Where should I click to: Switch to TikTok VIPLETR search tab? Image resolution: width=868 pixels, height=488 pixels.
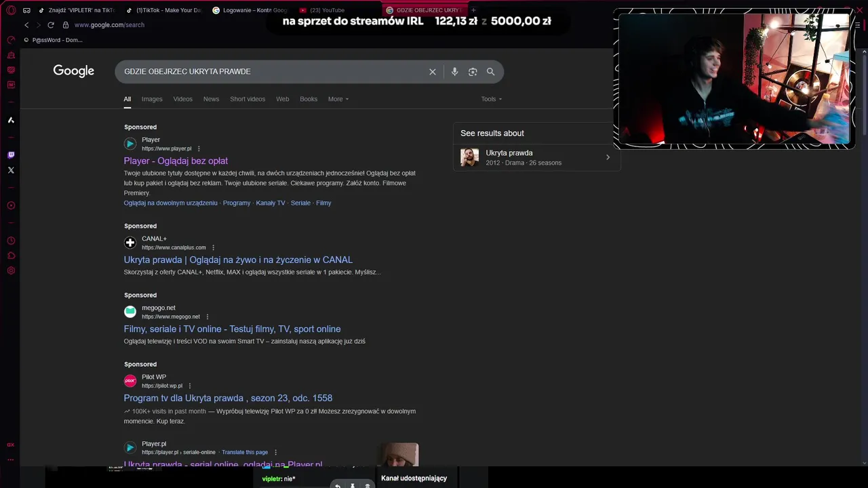pyautogui.click(x=77, y=10)
